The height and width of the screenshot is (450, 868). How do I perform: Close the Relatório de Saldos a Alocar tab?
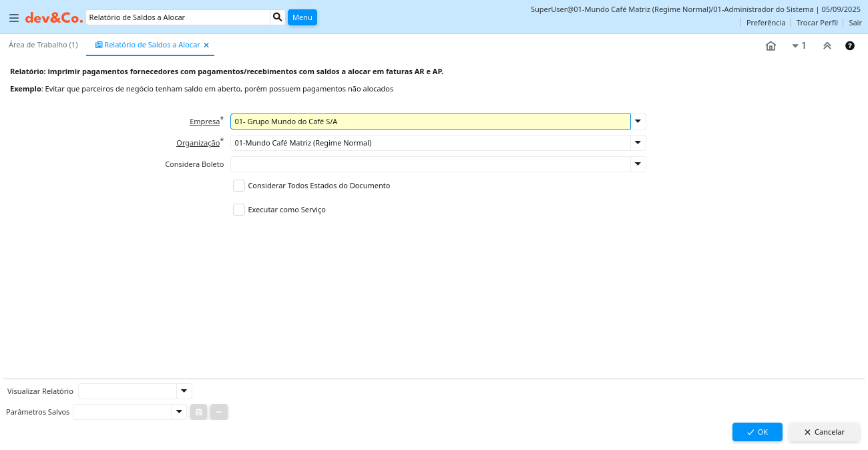pos(206,45)
